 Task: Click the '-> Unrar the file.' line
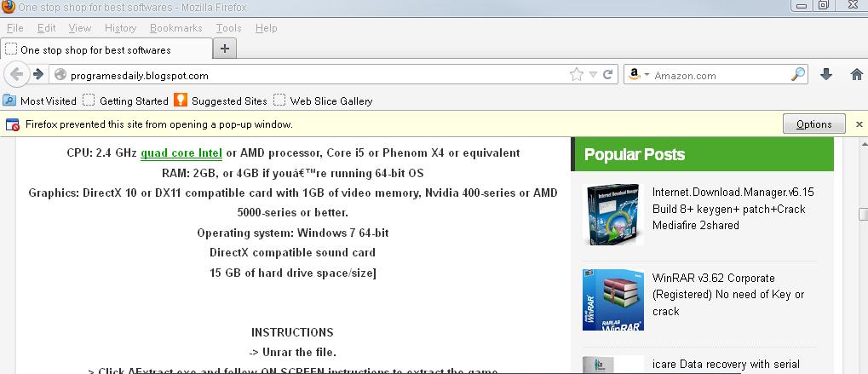292,353
